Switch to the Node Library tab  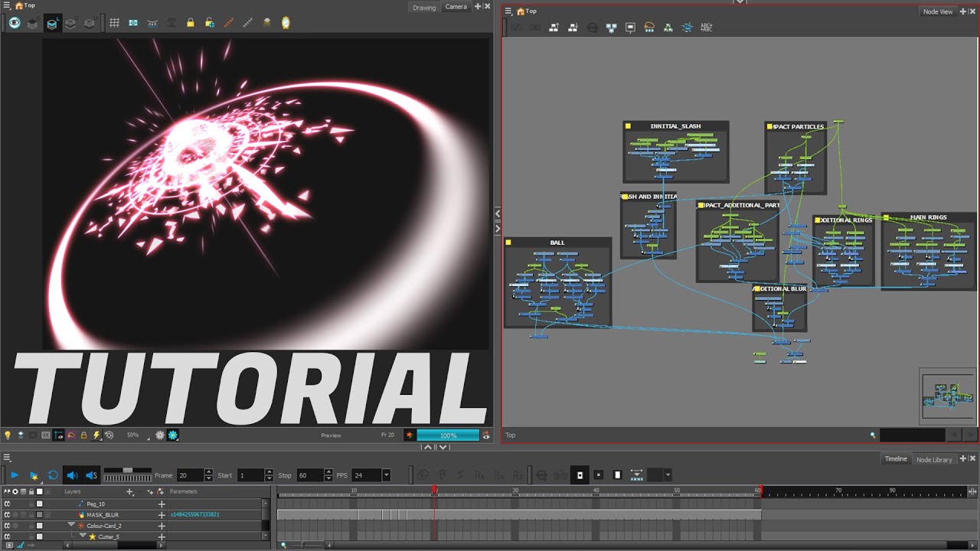934,459
